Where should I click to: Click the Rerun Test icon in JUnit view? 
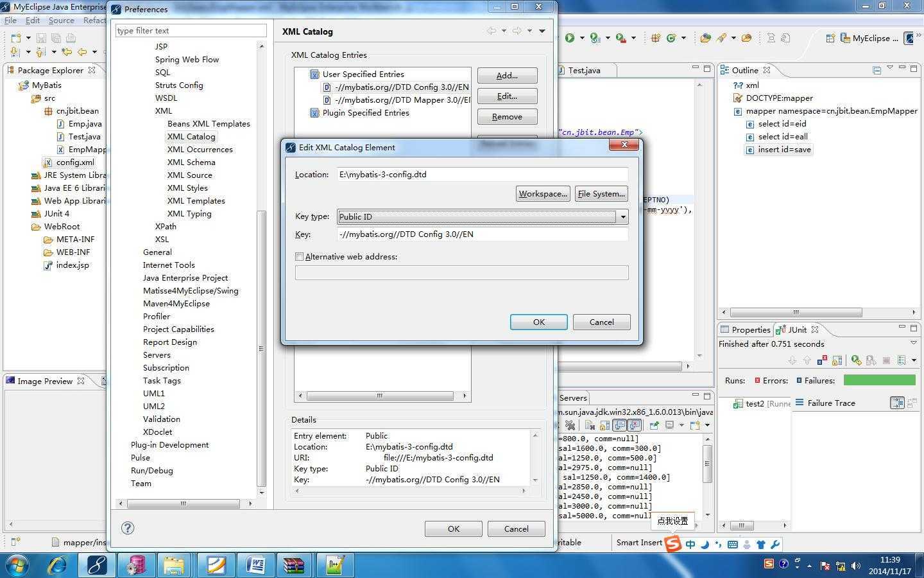click(856, 360)
